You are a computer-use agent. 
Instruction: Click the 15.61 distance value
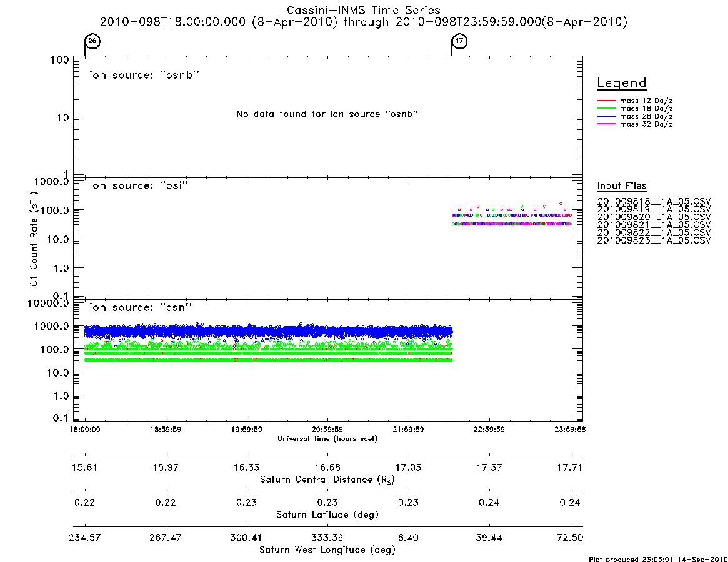[84, 467]
